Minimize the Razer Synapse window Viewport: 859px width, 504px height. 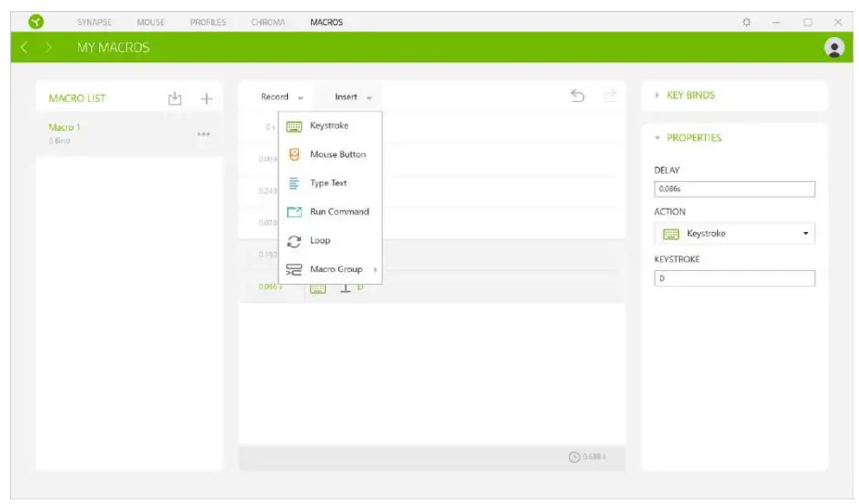point(775,22)
